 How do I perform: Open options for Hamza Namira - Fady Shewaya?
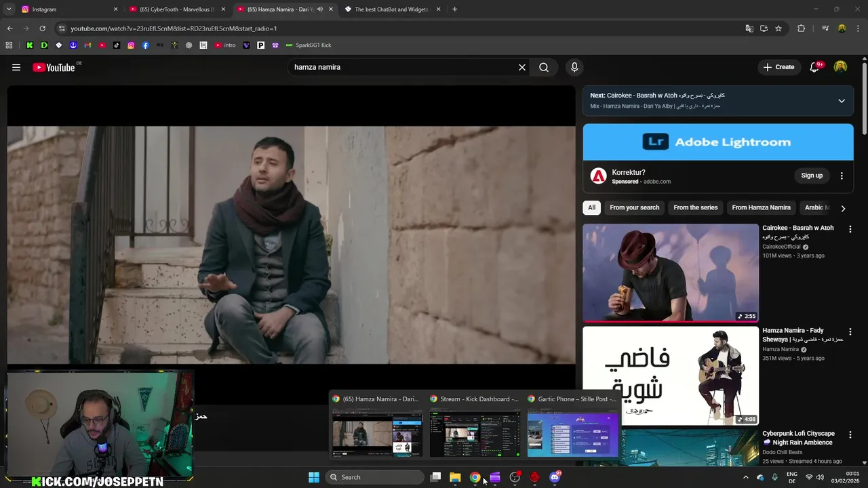click(850, 332)
